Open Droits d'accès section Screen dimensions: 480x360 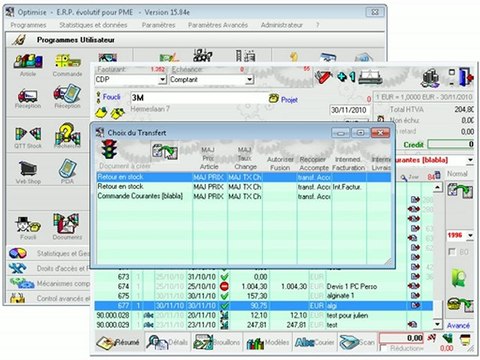[x=48, y=268]
